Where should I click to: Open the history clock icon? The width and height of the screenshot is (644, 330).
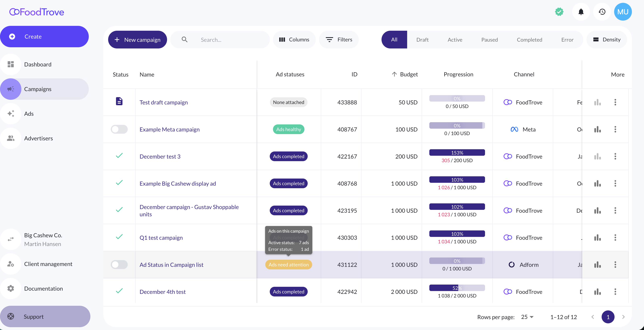[x=602, y=12]
